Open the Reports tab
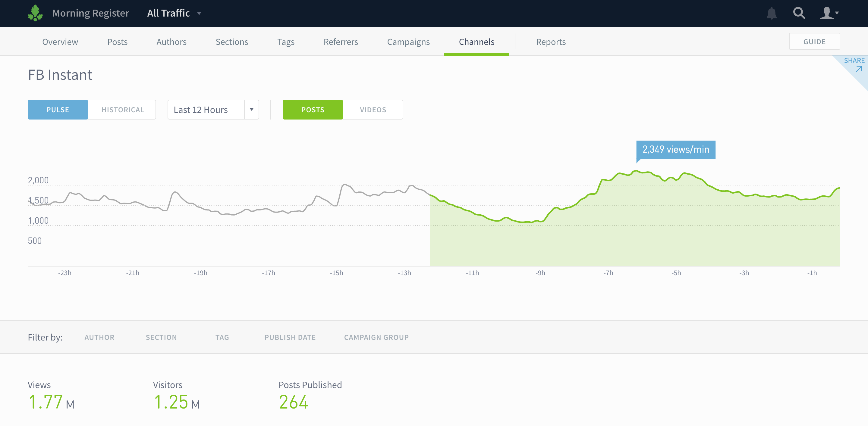868x426 pixels. point(551,42)
